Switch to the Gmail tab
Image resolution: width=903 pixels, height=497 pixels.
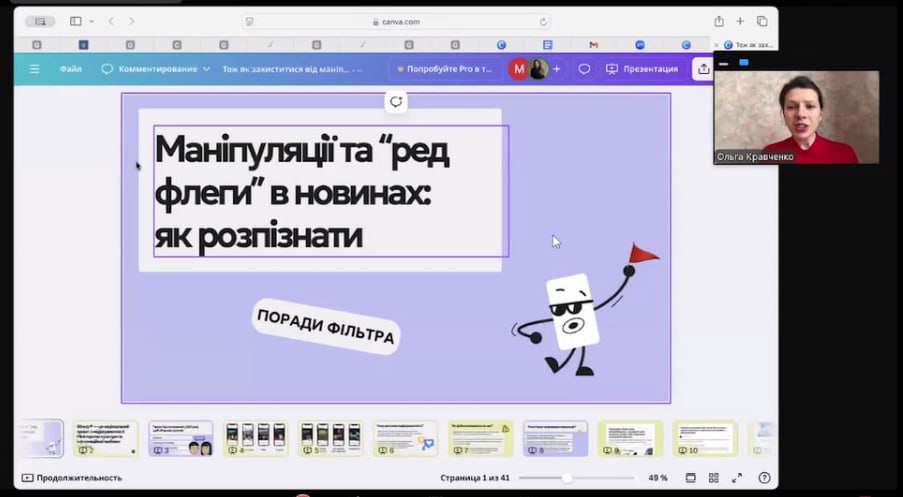pos(594,44)
